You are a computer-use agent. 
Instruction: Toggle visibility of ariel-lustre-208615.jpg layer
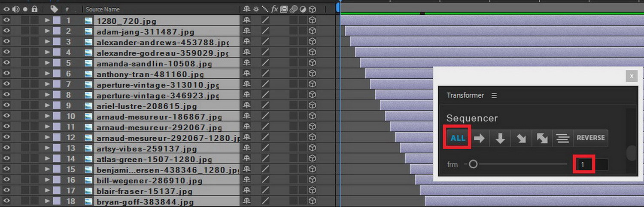6,105
